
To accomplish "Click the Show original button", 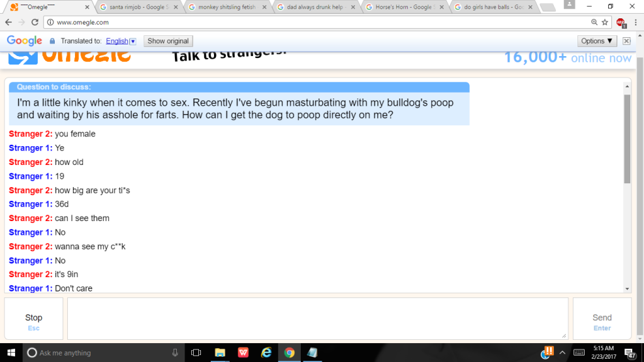I will (x=168, y=41).
